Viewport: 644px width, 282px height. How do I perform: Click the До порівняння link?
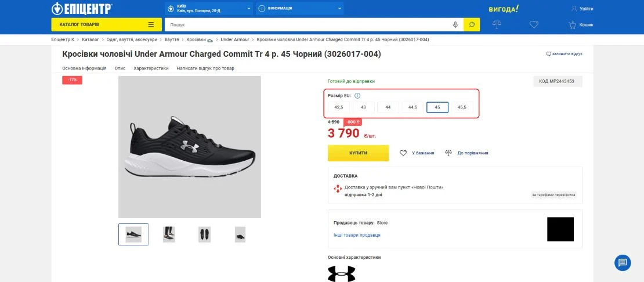point(473,153)
